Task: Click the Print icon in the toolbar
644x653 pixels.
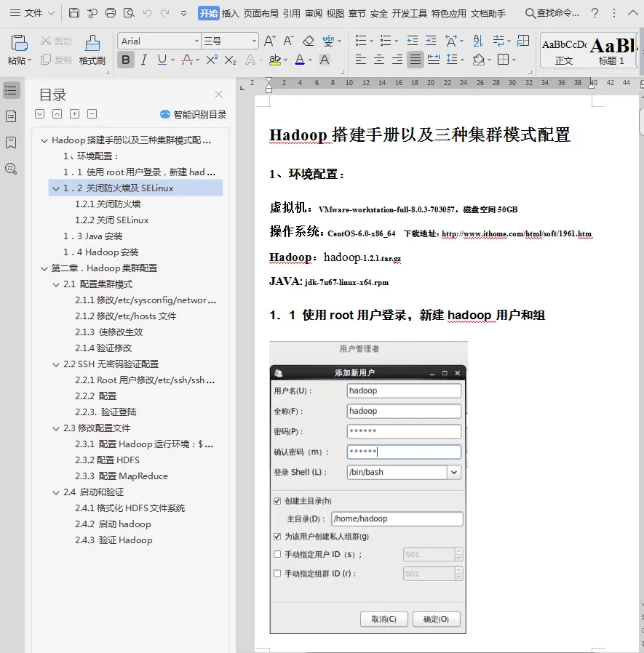Action: point(111,13)
